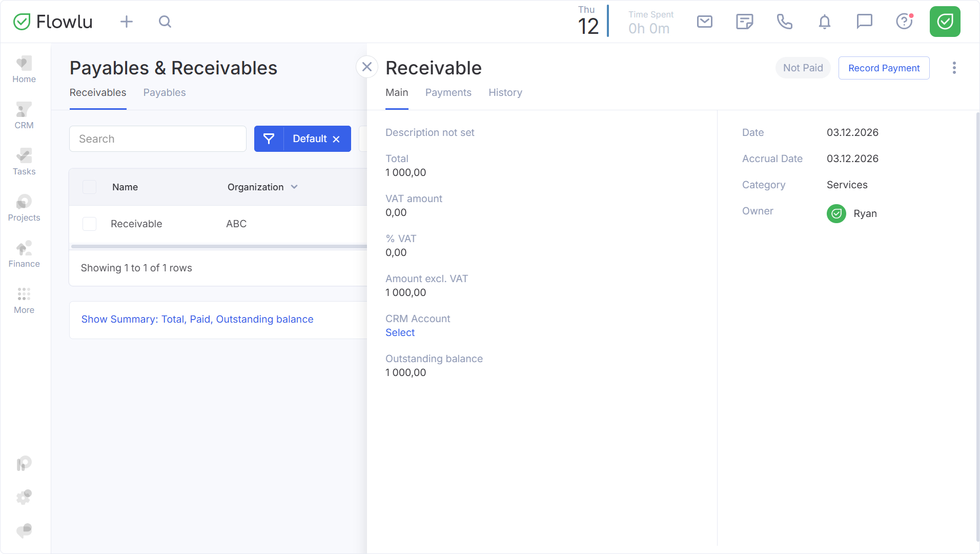Open the mail envelope icon in header

point(705,22)
